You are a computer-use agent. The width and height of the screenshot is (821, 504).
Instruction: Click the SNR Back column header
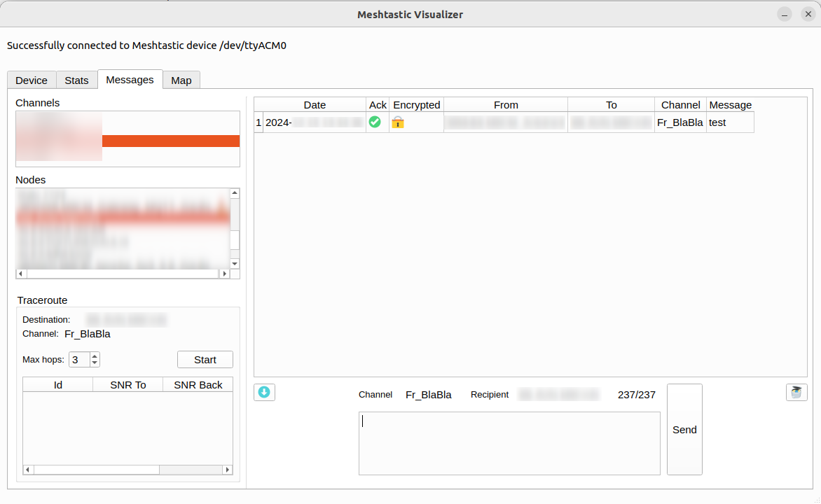pyautogui.click(x=198, y=385)
